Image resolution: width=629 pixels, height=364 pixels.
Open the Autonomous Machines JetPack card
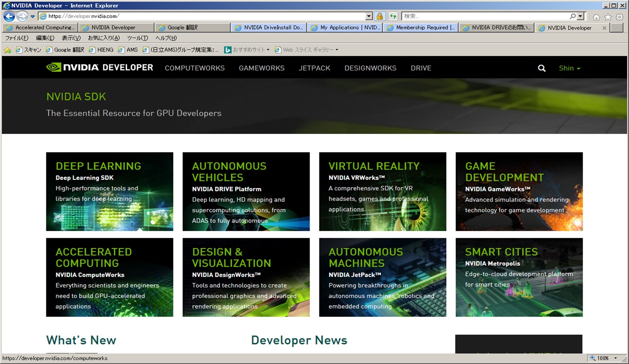[383, 277]
